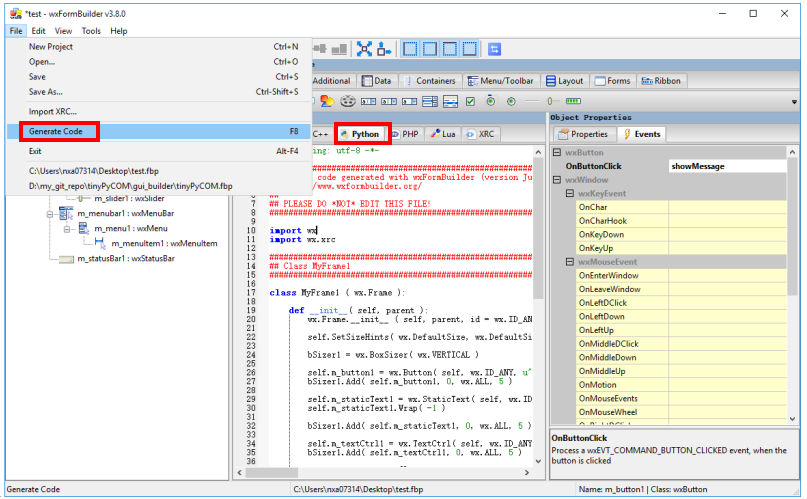Open recent file Desktop\test.fbp
The height and width of the screenshot is (499, 807).
(159, 171)
